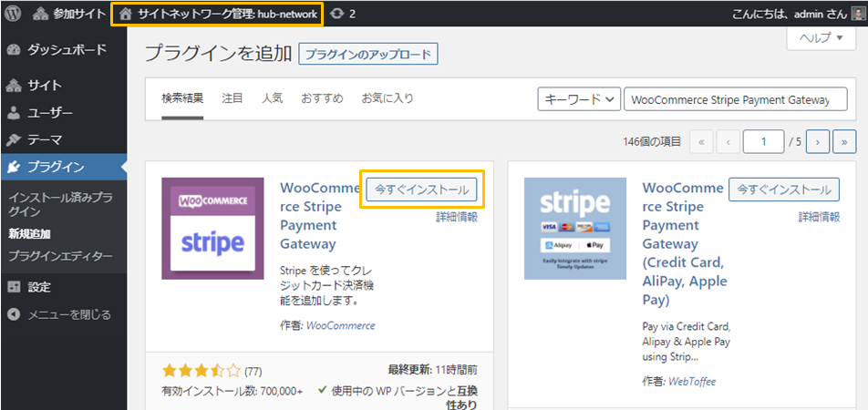Open WooCommerce Stripe Payment Gateway title link
Screen dimensions: 868x410
(321, 216)
